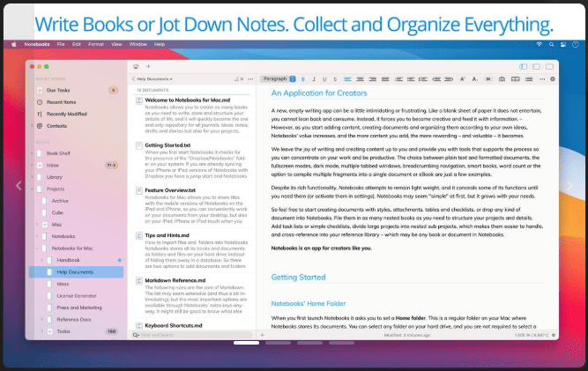
Task: Expand the Todos book arrow
Action: click(x=41, y=331)
